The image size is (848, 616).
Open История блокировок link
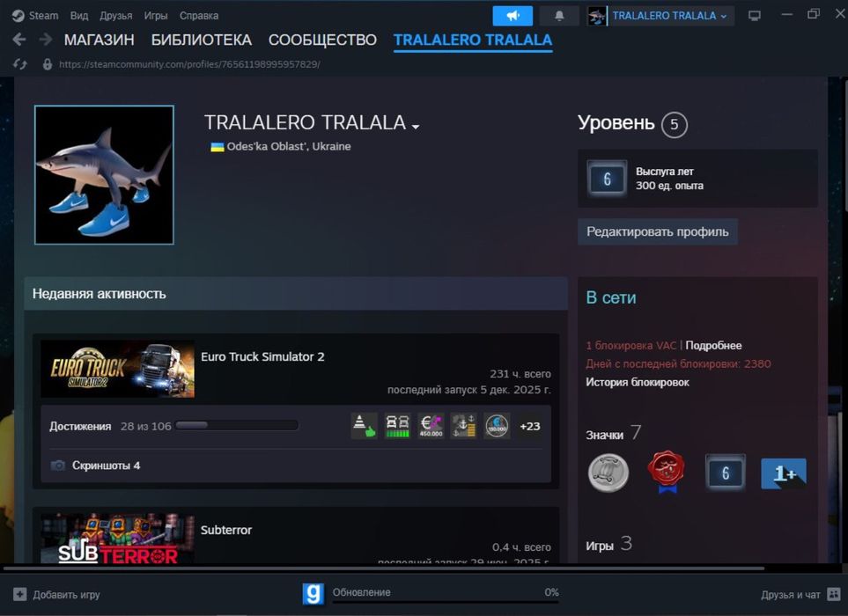pos(637,382)
